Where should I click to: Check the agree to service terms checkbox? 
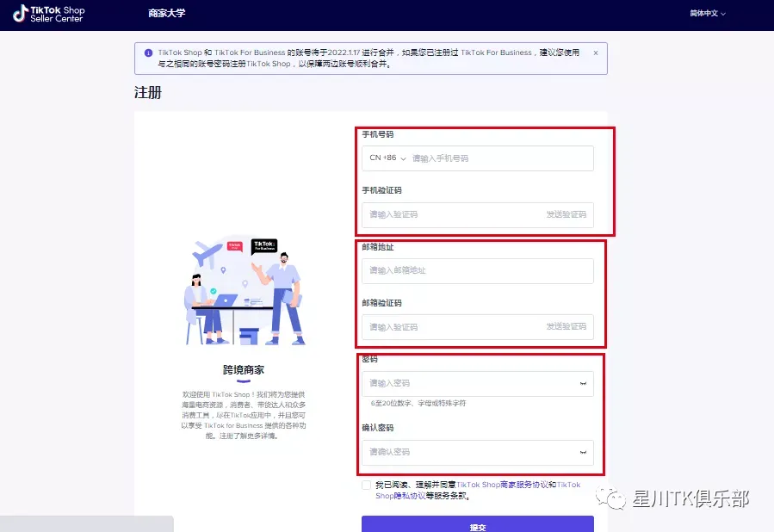pos(366,486)
